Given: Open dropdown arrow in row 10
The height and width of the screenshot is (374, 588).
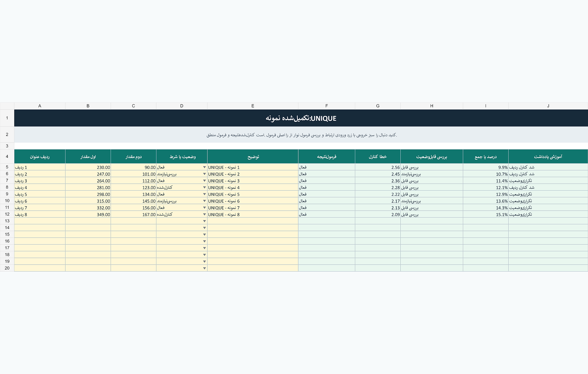Looking at the screenshot, I should tap(204, 201).
